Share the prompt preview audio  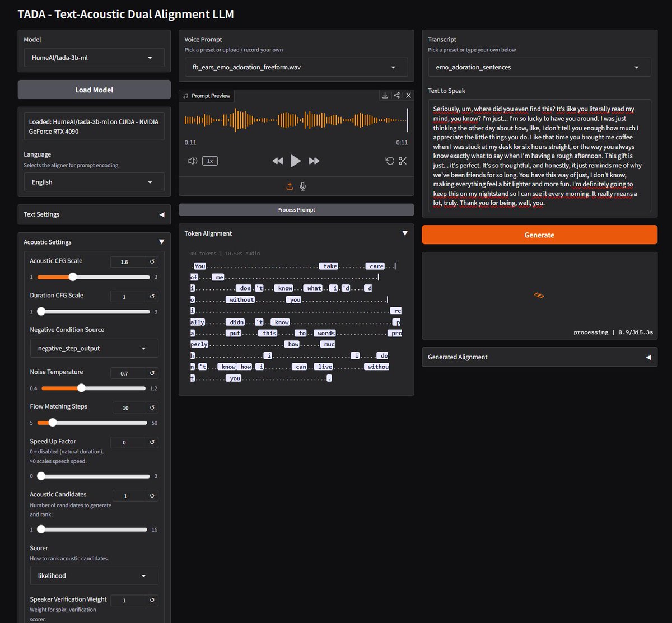pyautogui.click(x=396, y=96)
